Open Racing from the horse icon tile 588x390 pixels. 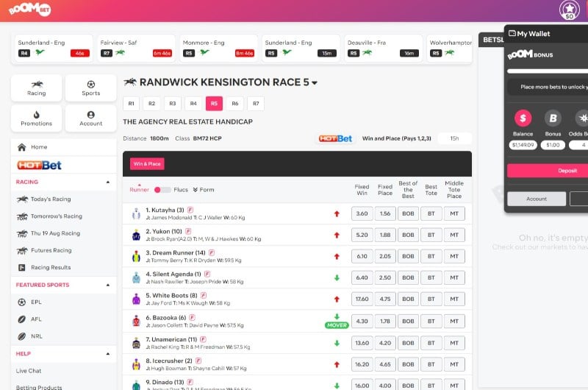point(36,88)
